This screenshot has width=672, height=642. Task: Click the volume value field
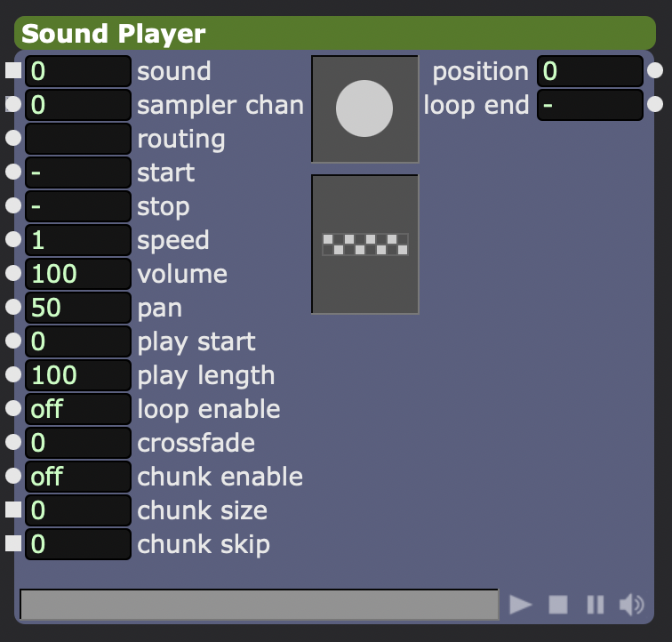coord(78,274)
